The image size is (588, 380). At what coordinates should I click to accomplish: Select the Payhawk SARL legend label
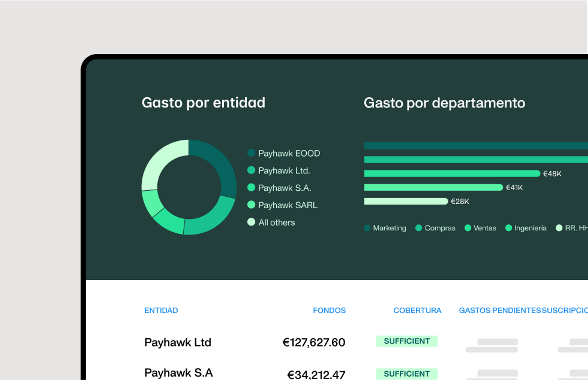pyautogui.click(x=288, y=205)
